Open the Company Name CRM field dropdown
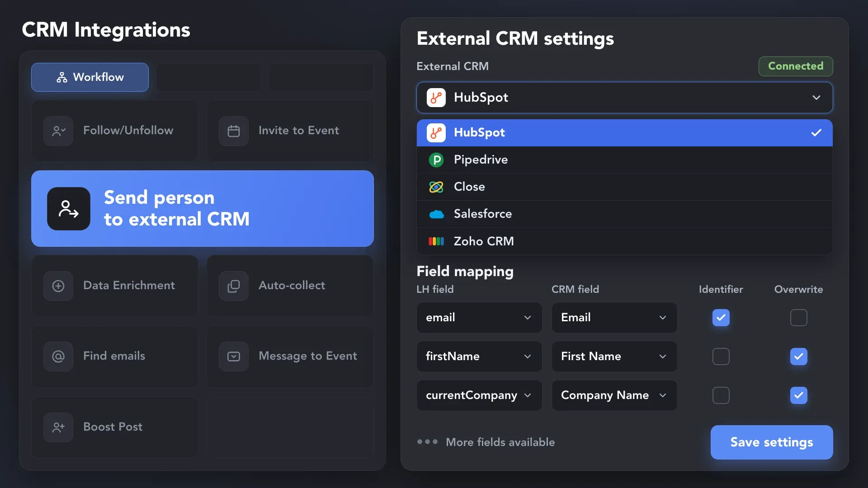Viewport: 868px width, 488px height. point(614,395)
